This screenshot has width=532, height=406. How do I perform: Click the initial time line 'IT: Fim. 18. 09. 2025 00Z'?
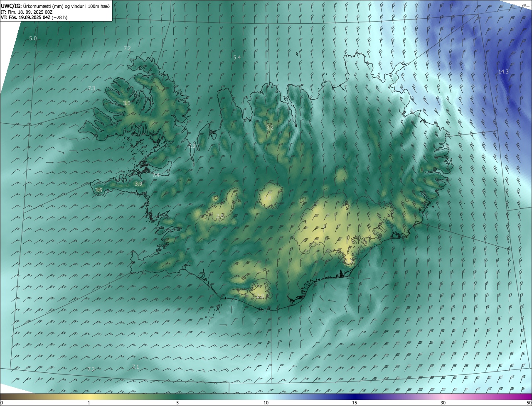26,12
